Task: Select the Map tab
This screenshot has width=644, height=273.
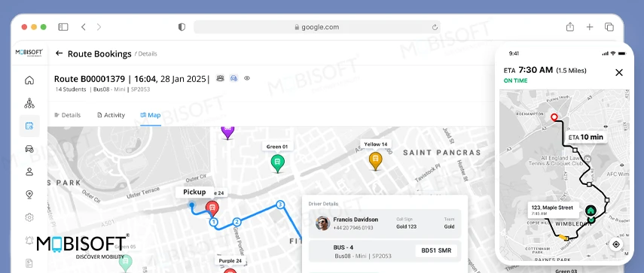Action: point(151,115)
